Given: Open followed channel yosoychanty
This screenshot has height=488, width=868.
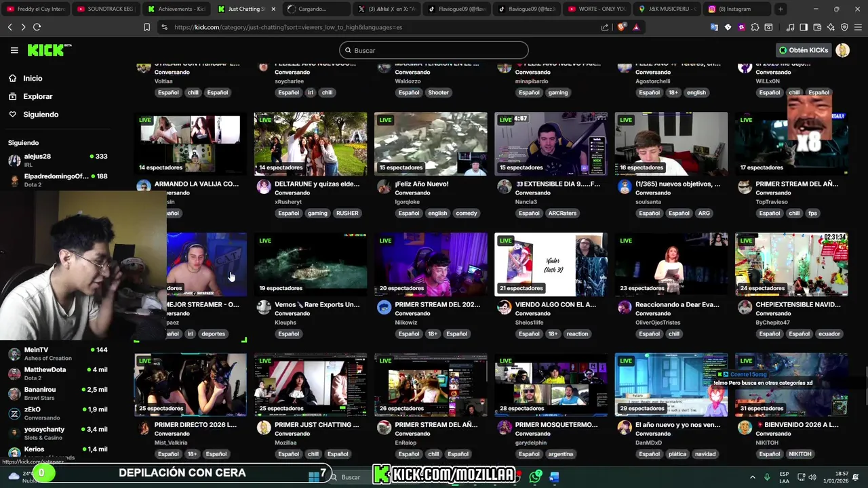Looking at the screenshot, I should point(58,433).
